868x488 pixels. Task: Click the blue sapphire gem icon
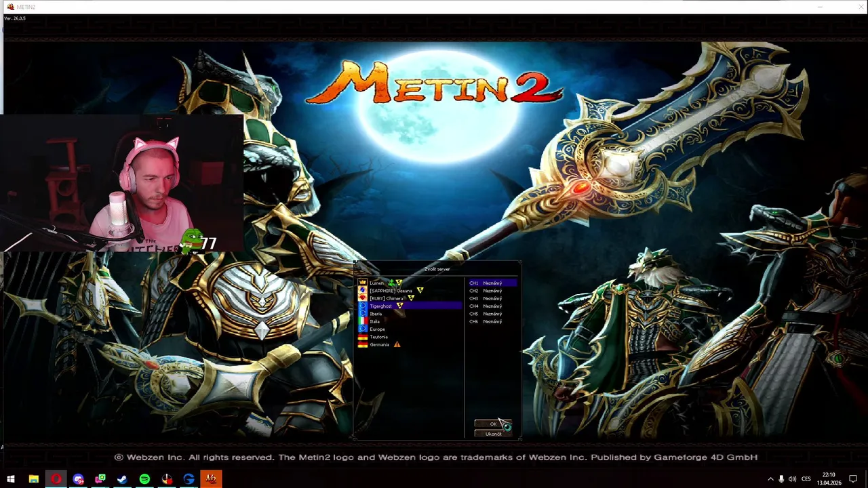point(363,290)
